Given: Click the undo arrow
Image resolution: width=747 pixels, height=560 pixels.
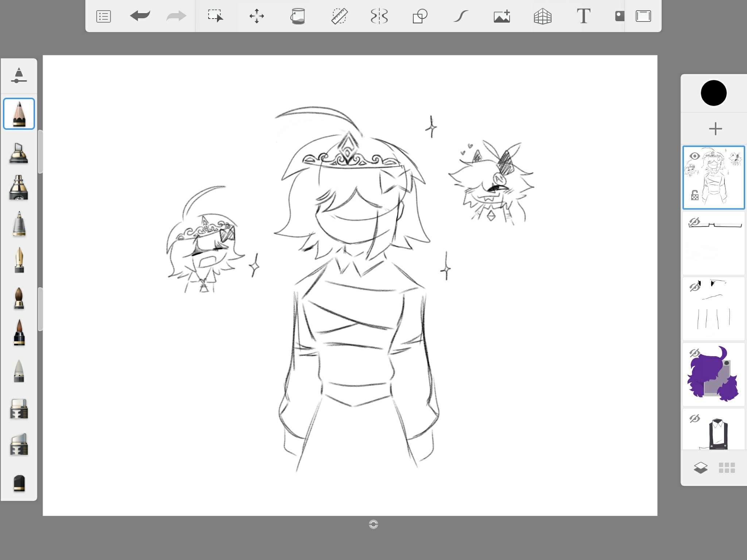Looking at the screenshot, I should click(140, 16).
